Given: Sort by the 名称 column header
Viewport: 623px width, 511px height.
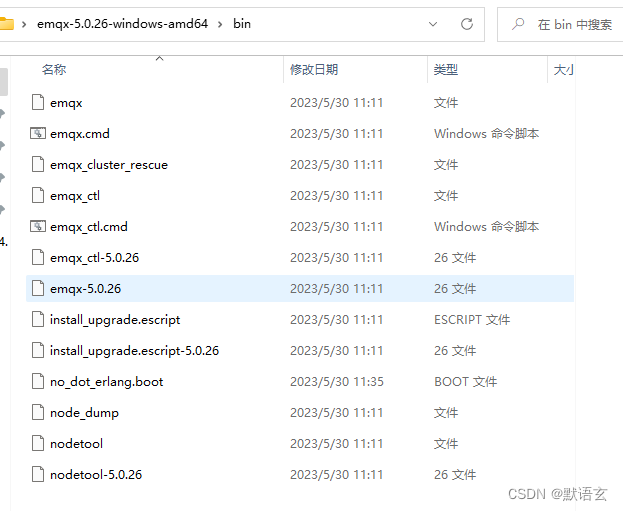Looking at the screenshot, I should tap(54, 70).
